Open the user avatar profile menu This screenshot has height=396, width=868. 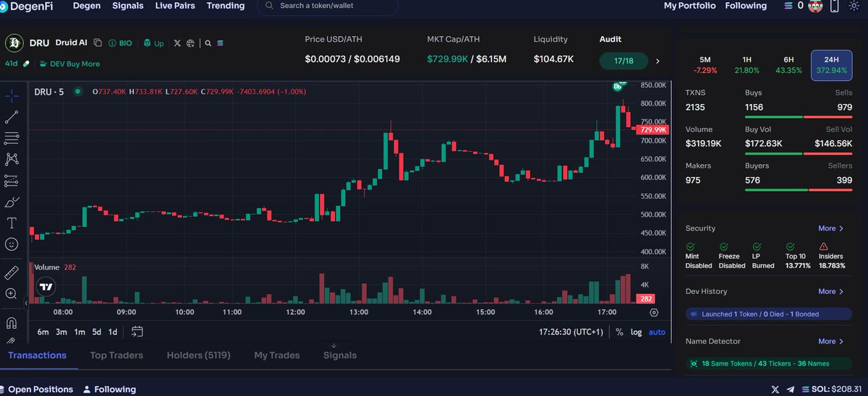coord(816,6)
